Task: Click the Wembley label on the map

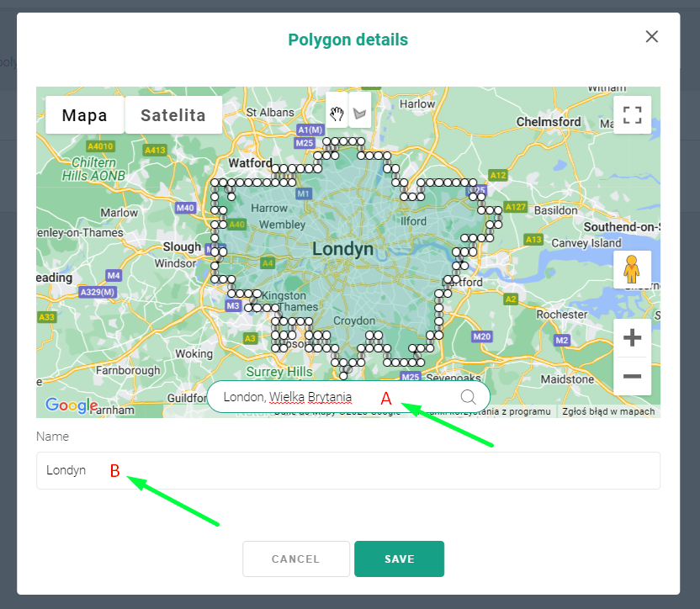Action: click(282, 224)
